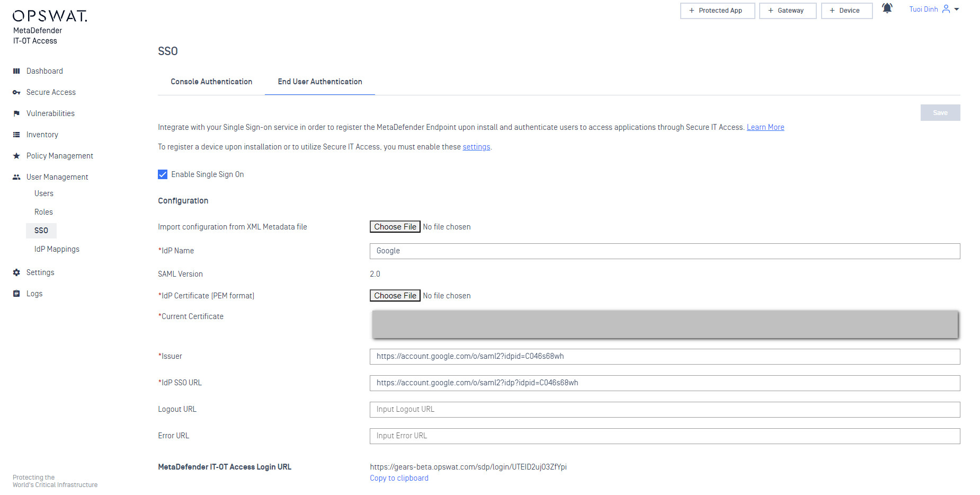Switch to Console Authentication tab
Viewport: 980px width, 495px height.
point(211,82)
